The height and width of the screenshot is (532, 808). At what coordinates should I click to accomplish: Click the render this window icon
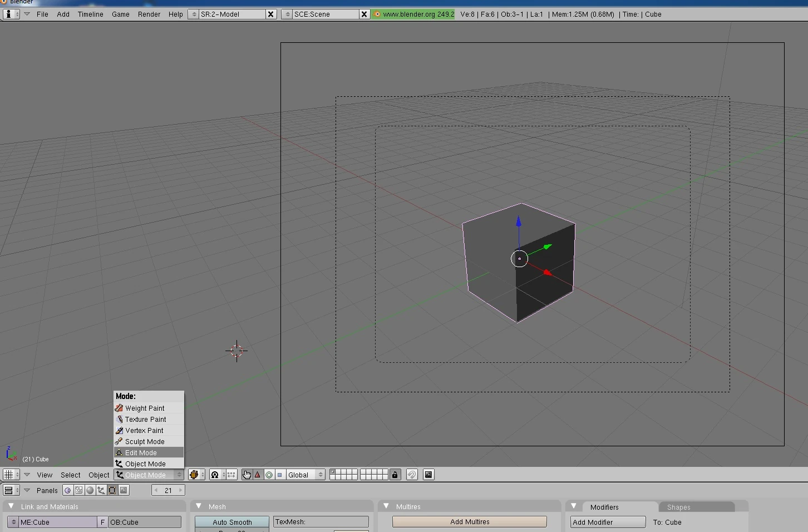[x=428, y=475]
